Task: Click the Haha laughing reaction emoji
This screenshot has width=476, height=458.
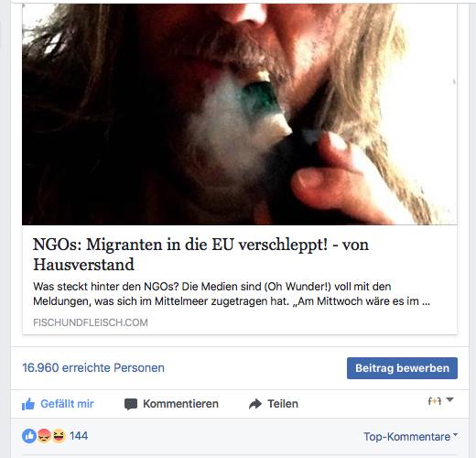Action: point(59,436)
